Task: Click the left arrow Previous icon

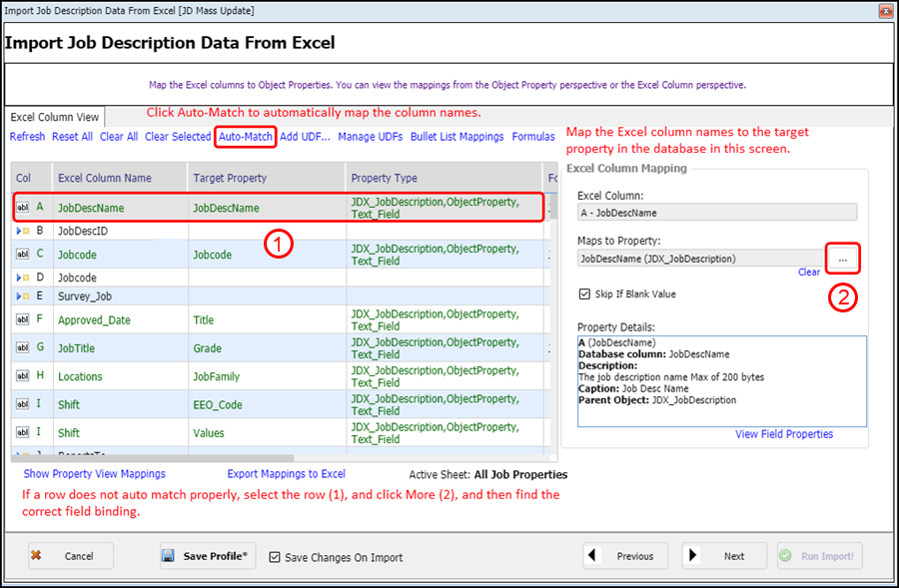Action: [x=592, y=555]
